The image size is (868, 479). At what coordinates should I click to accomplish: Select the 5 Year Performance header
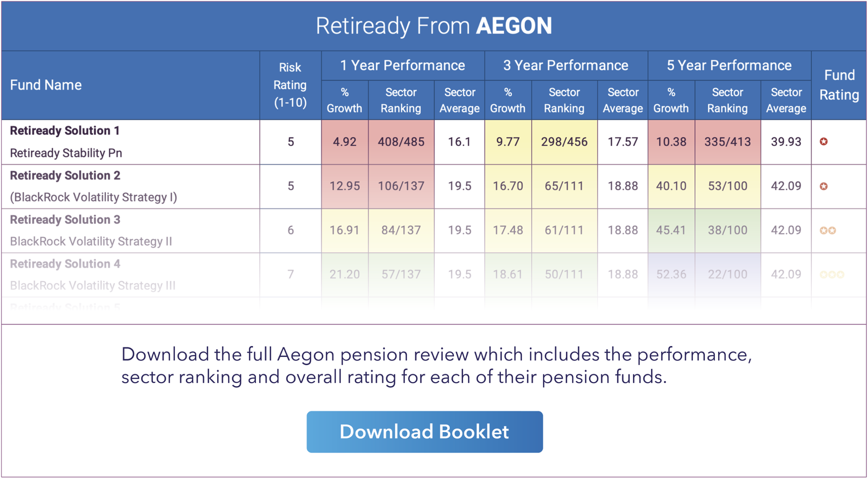729,66
